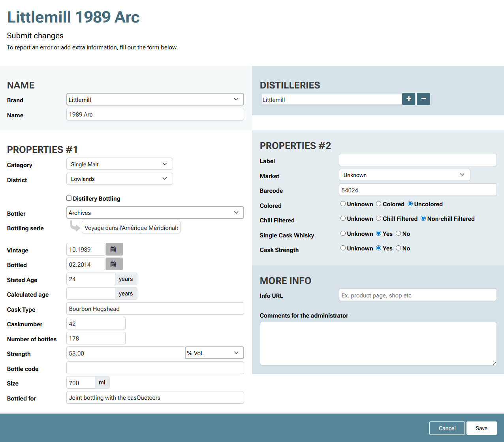
Task: Edit the Vintage date field 10.1989
Action: pyautogui.click(x=86, y=249)
